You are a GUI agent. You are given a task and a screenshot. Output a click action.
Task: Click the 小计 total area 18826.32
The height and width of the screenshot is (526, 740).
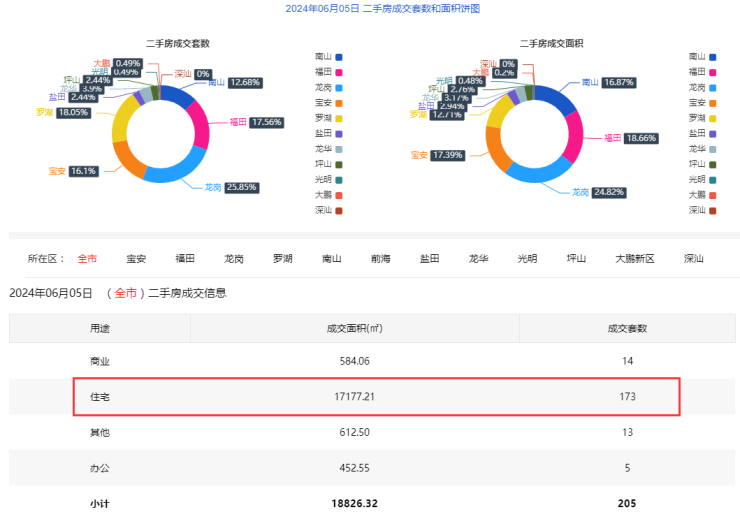(354, 504)
